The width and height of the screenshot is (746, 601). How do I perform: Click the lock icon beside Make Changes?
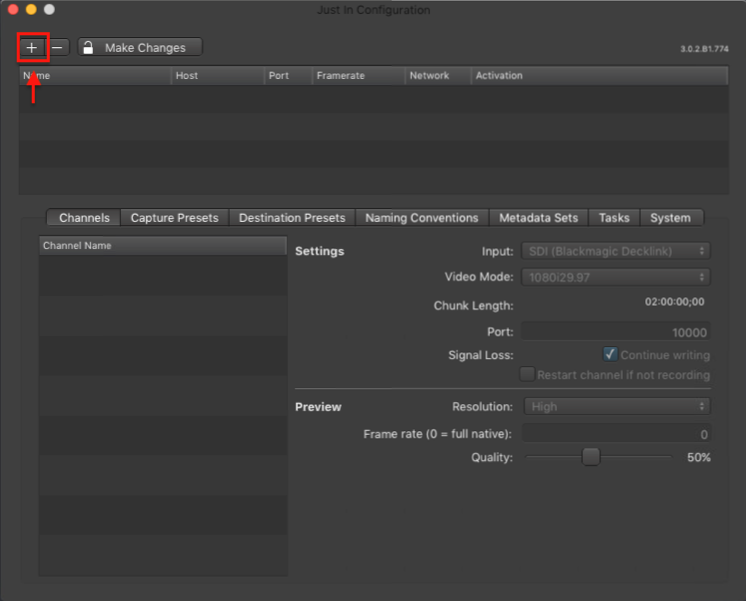[88, 48]
